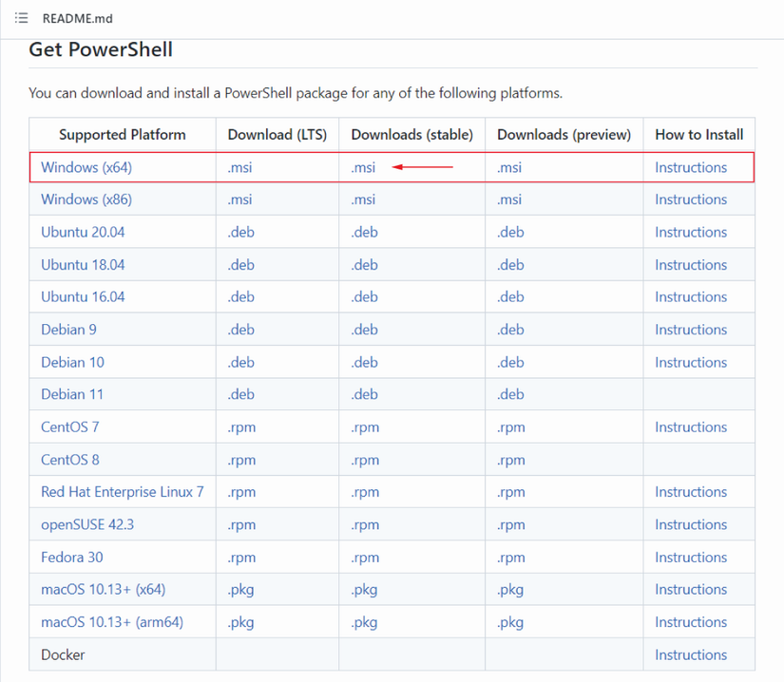Download macOS 10.13+ (arm64) LTS .pkg
This screenshot has width=784, height=682.
click(x=241, y=622)
